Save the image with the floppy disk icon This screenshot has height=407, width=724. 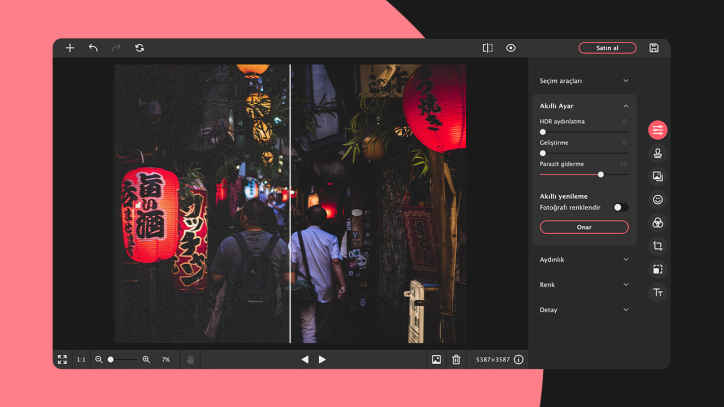coord(654,48)
